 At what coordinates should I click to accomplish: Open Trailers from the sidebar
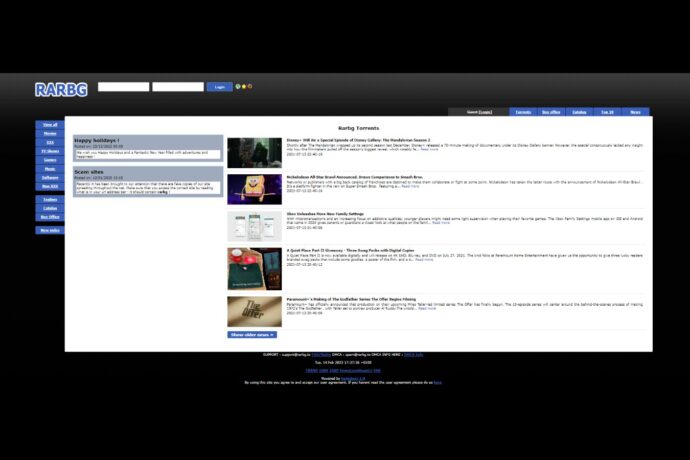point(50,199)
